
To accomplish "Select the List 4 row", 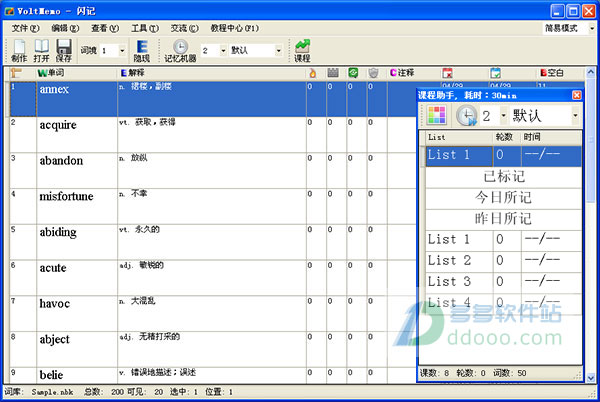I will click(x=503, y=303).
